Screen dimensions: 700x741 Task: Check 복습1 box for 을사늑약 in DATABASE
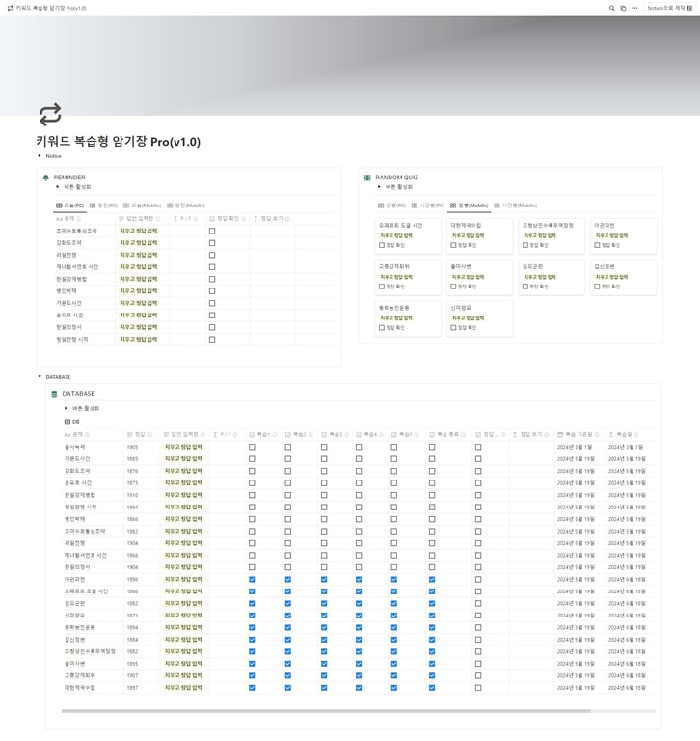tap(252, 447)
